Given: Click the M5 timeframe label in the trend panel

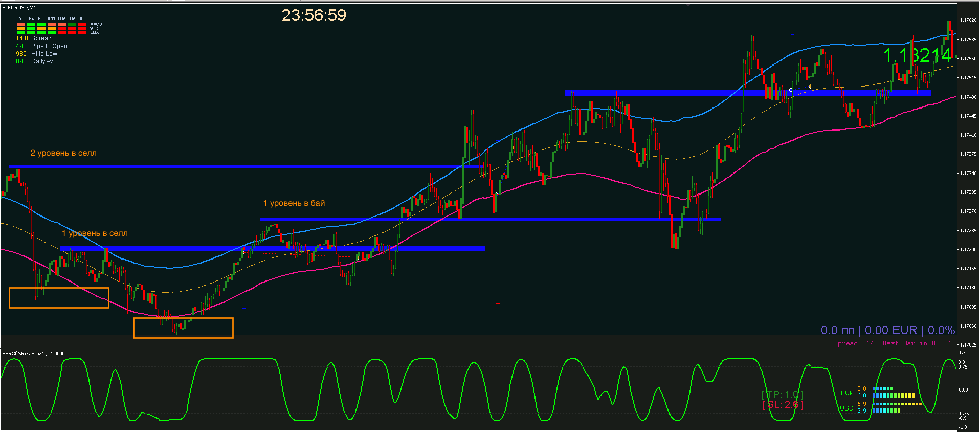Looking at the screenshot, I should 73,19.
